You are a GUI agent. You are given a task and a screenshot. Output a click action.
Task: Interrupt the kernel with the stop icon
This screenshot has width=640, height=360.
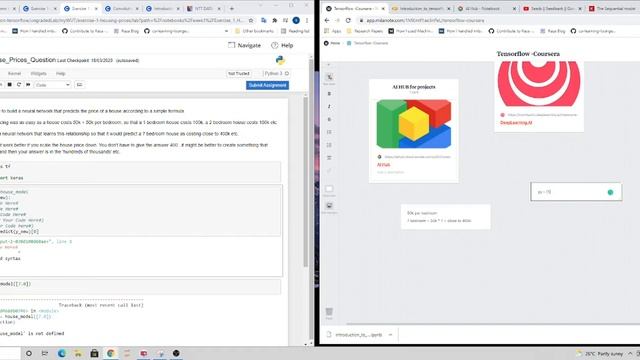[x=10, y=84]
